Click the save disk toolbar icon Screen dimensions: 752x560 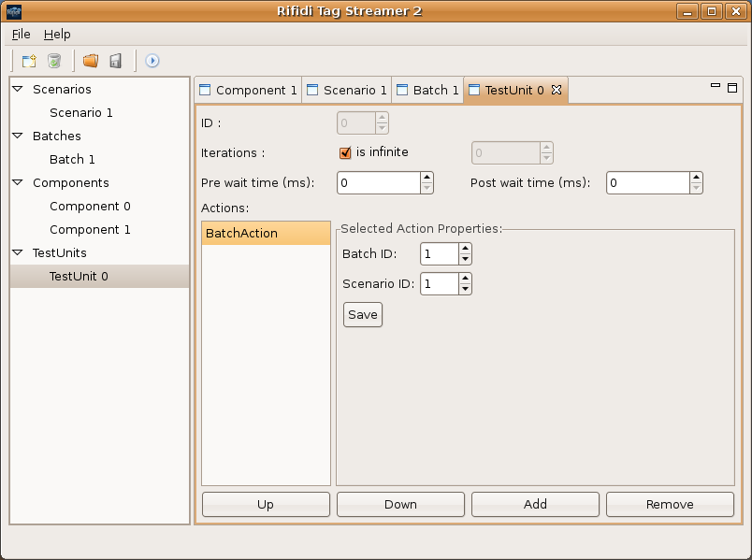116,61
